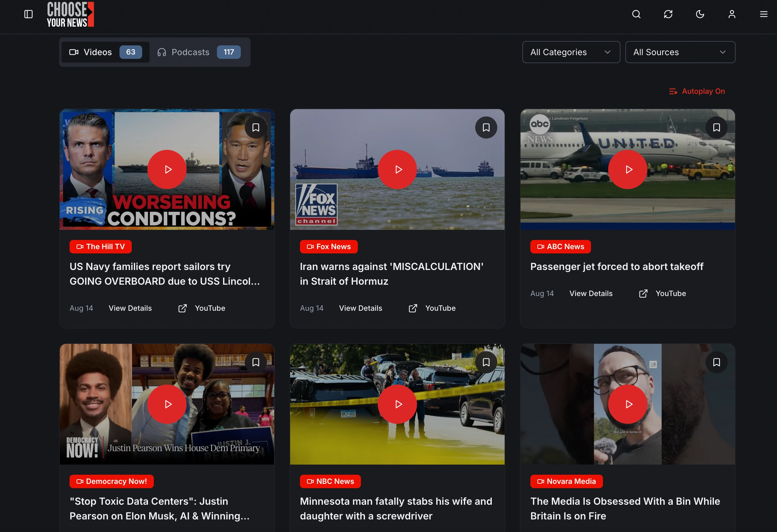Click the ABC News source badge
The image size is (777, 532).
coord(560,247)
